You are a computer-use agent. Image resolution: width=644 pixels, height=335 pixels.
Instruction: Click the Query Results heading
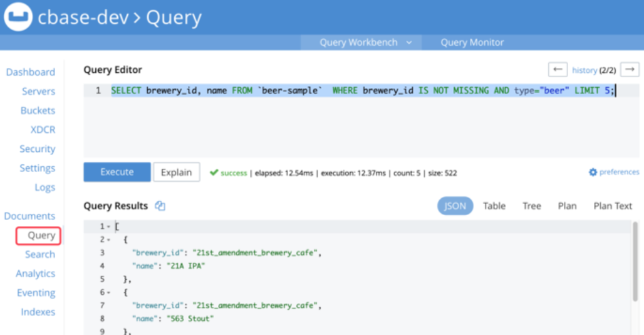point(116,206)
